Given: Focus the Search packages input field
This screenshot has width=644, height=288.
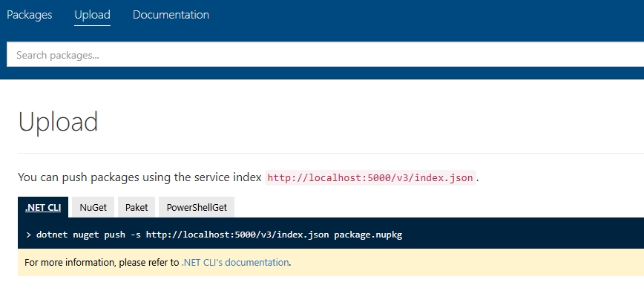Looking at the screenshot, I should [x=325, y=55].
